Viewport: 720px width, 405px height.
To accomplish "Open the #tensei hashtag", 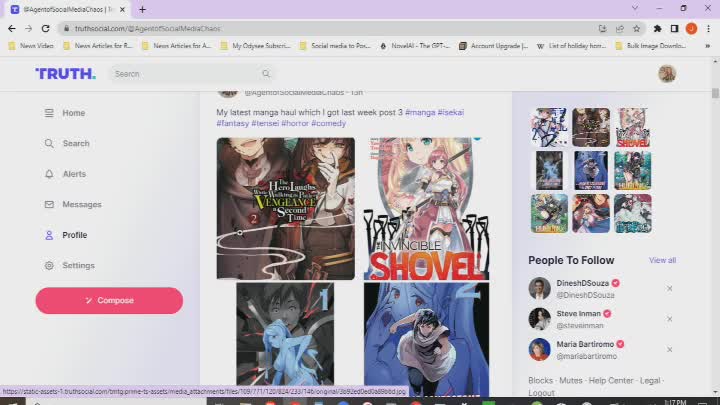I will (x=265, y=124).
